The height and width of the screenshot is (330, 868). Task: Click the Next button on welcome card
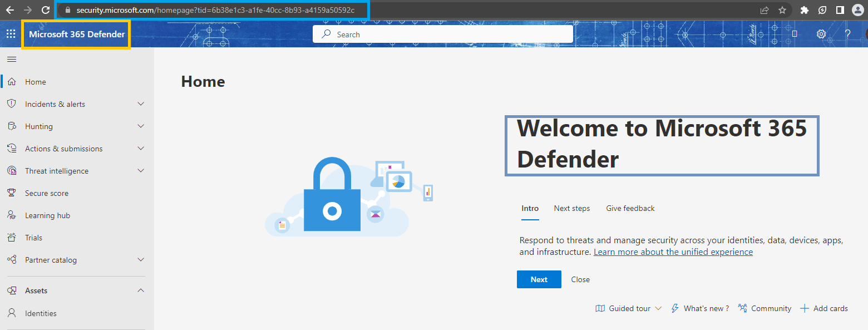pos(539,279)
